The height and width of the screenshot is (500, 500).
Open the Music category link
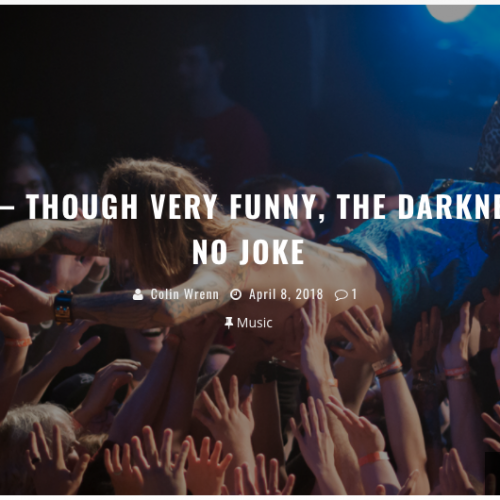tap(254, 323)
